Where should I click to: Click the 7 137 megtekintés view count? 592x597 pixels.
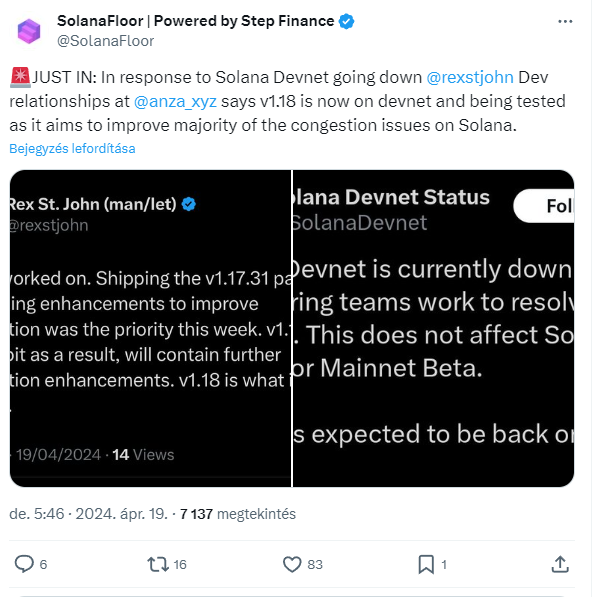(x=238, y=514)
